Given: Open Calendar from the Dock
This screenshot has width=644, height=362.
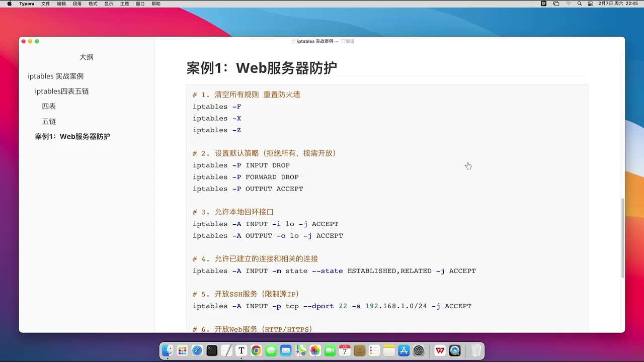Looking at the screenshot, I should (345, 350).
